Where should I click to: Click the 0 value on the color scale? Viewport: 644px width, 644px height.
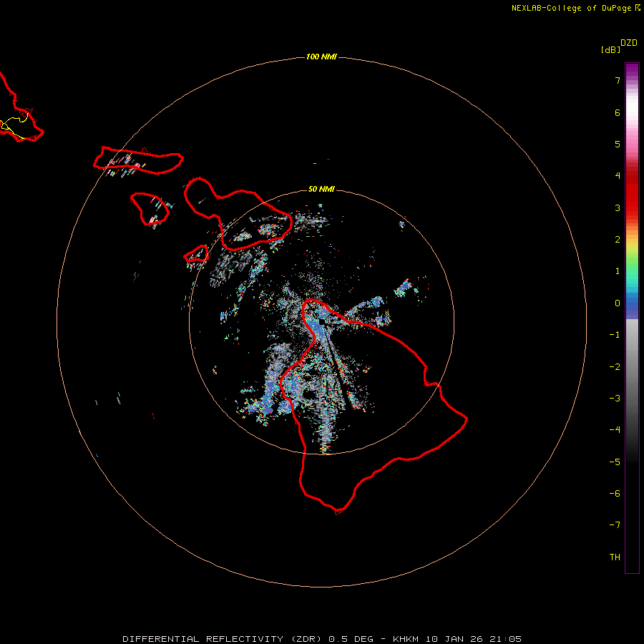point(618,303)
